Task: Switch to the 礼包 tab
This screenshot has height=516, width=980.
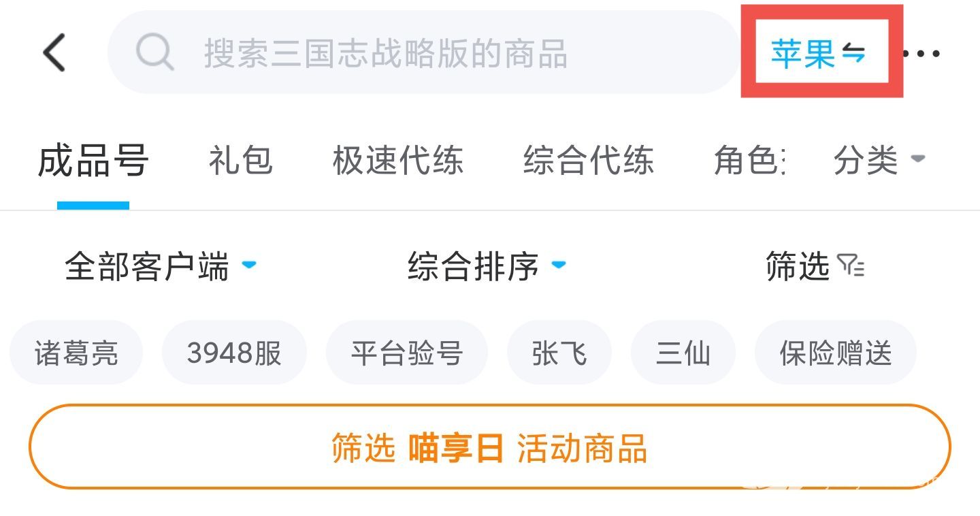Action: (x=240, y=161)
